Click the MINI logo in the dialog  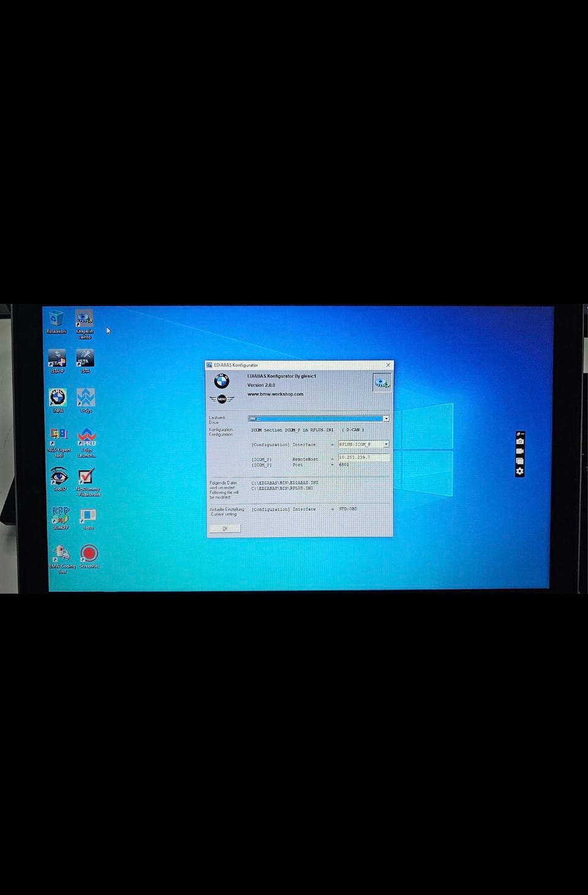pos(221,399)
